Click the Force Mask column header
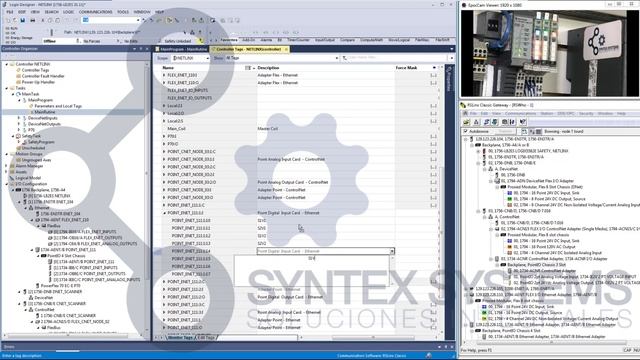Viewport: 640px width, 360px height. pos(406,68)
